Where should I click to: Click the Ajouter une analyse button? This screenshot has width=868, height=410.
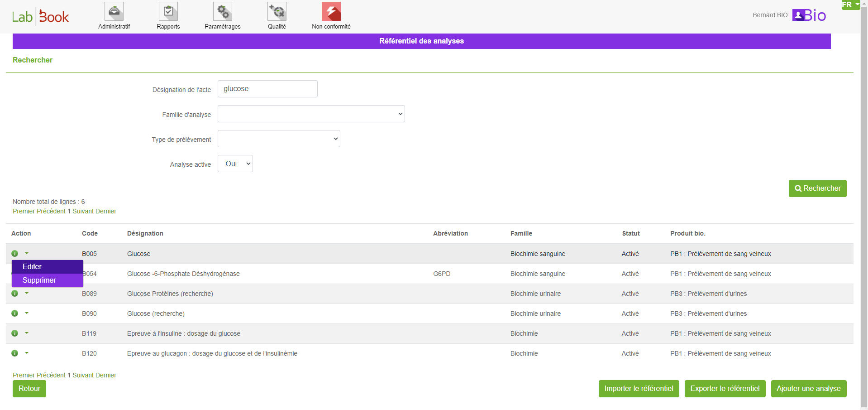808,389
